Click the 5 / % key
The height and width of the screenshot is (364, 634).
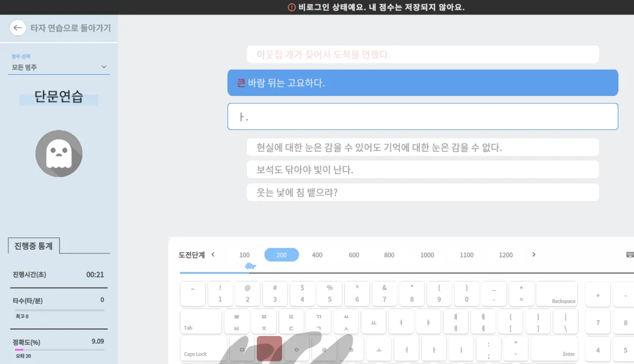click(x=330, y=294)
